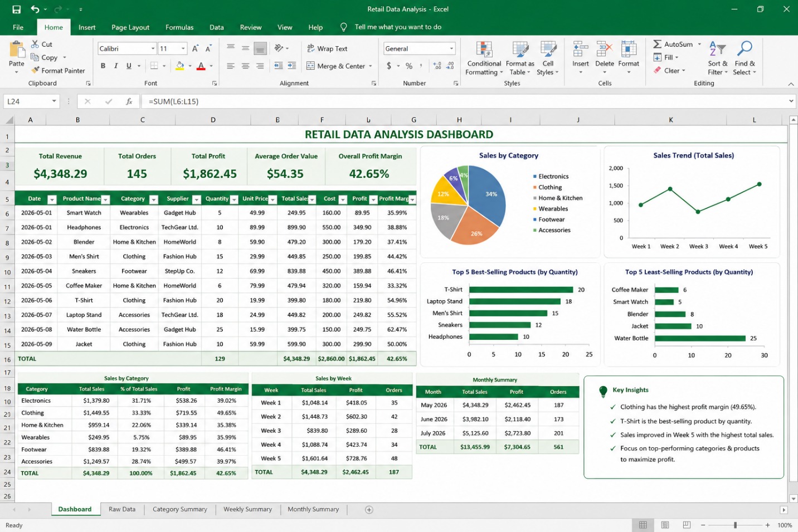
Task: Open Conditional Formatting menu
Action: tap(484, 58)
